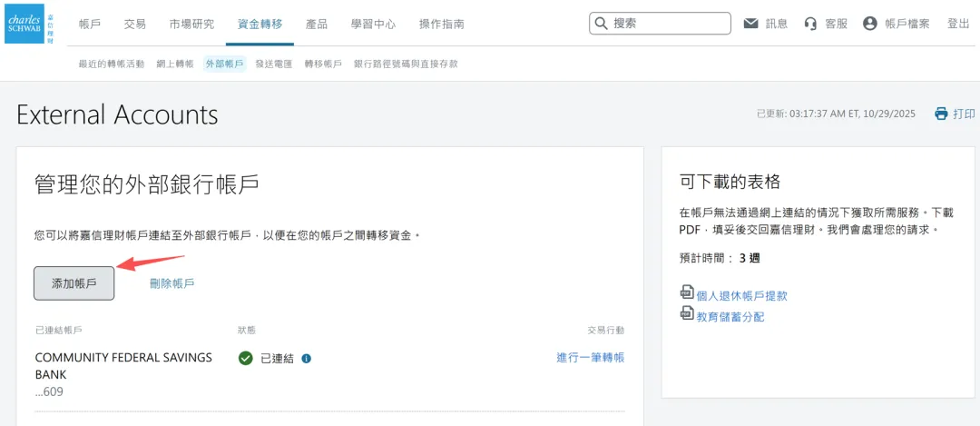Select the 資金轉移 menu tab

point(260,25)
